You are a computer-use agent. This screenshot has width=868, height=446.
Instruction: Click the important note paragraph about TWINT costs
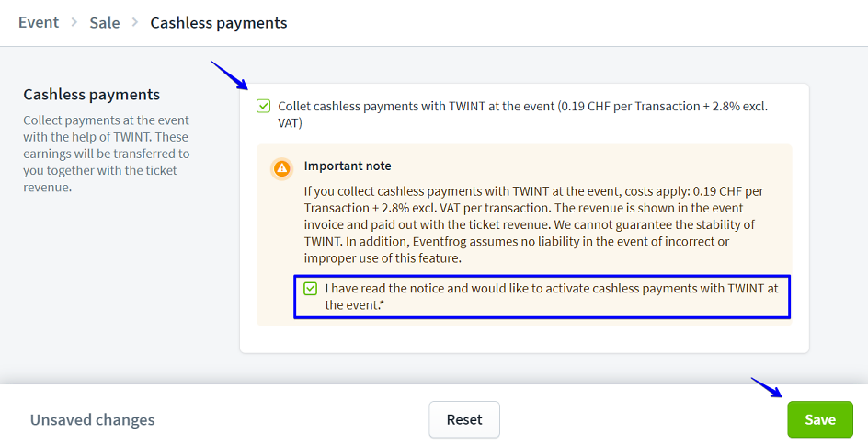[534, 224]
